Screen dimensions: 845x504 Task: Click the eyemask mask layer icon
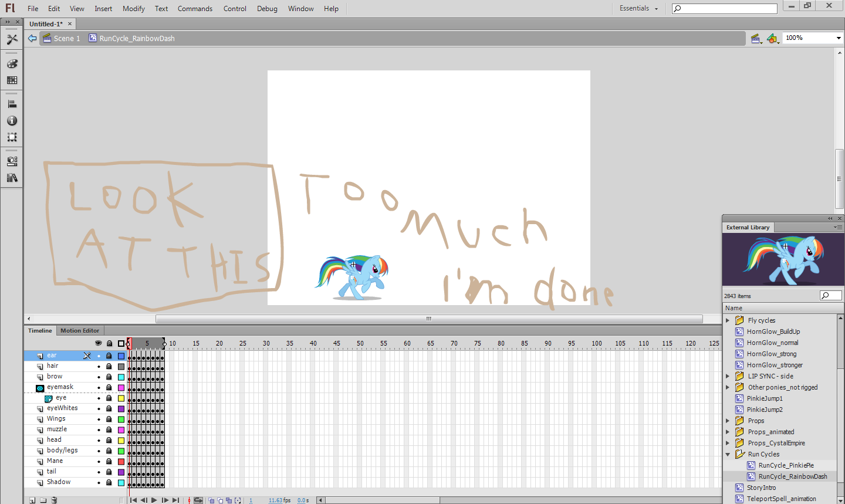pos(40,388)
